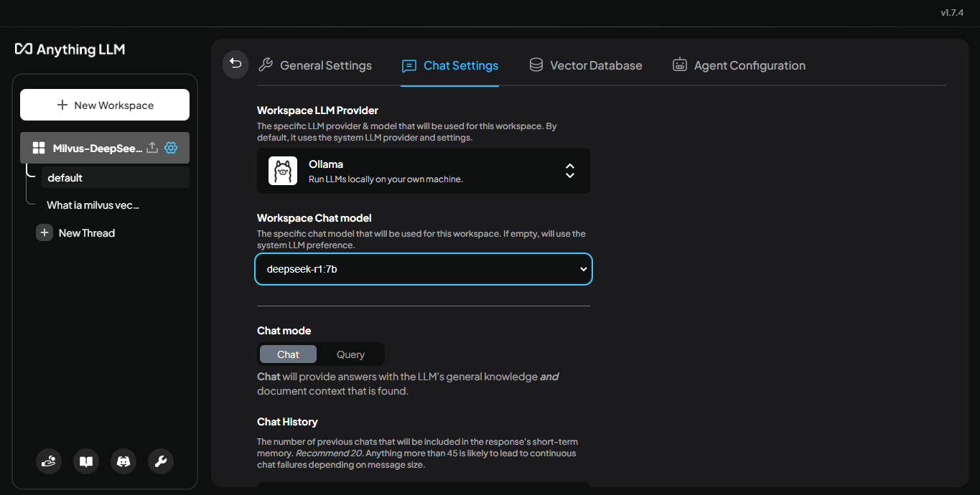Viewport: 980px width, 495px height.
Task: Expand the Ollama LLM provider selector arrows
Action: click(569, 171)
